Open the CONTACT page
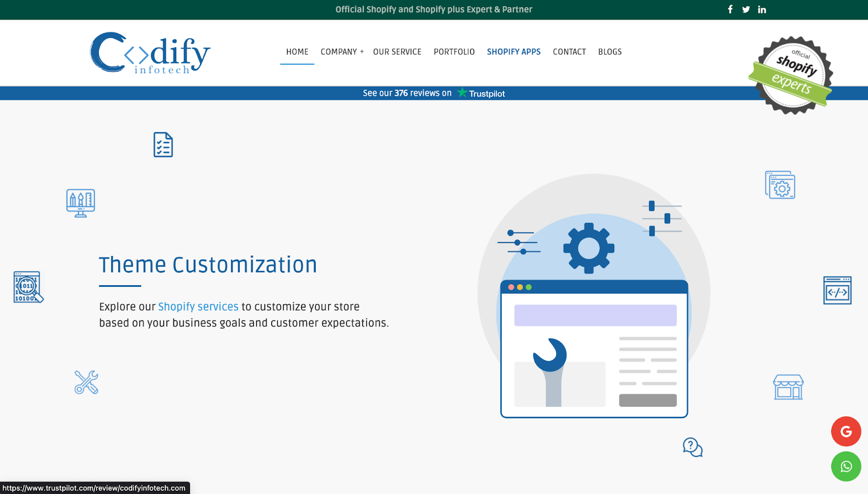This screenshot has width=868, height=494. [x=569, y=52]
